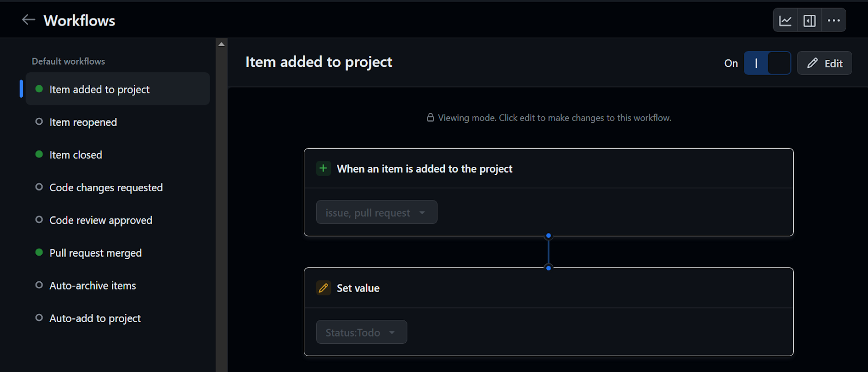This screenshot has width=868, height=372.
Task: Select the Auto-archive items workflow
Action: point(93,285)
